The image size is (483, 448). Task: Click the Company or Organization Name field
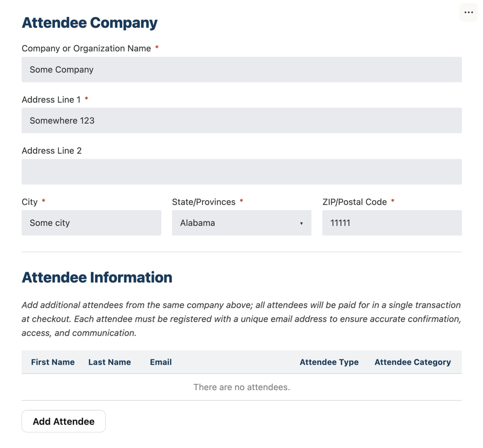pos(242,69)
